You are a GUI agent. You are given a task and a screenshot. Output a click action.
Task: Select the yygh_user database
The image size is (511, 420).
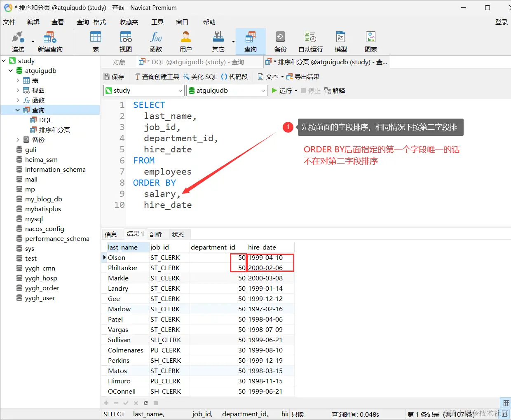tap(40, 298)
